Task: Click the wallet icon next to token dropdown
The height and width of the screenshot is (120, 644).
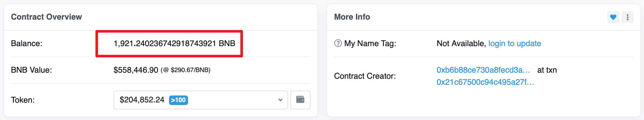Action: [300, 100]
